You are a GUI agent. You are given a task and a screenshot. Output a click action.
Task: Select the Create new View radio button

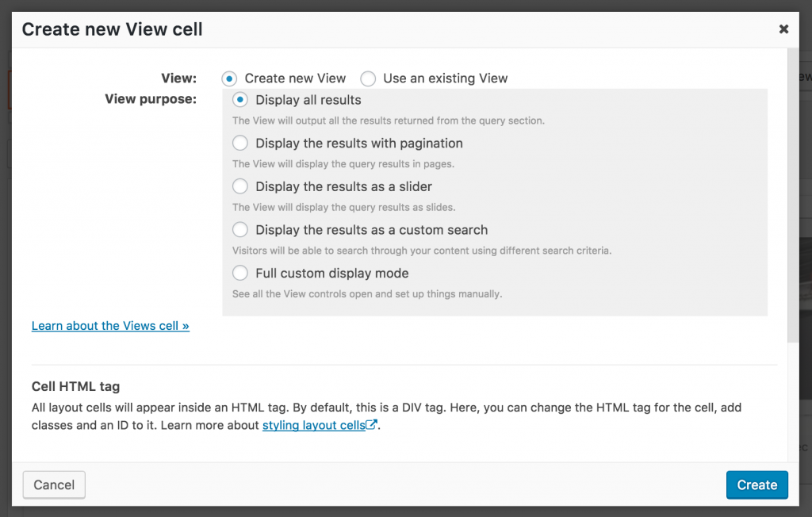coord(229,79)
